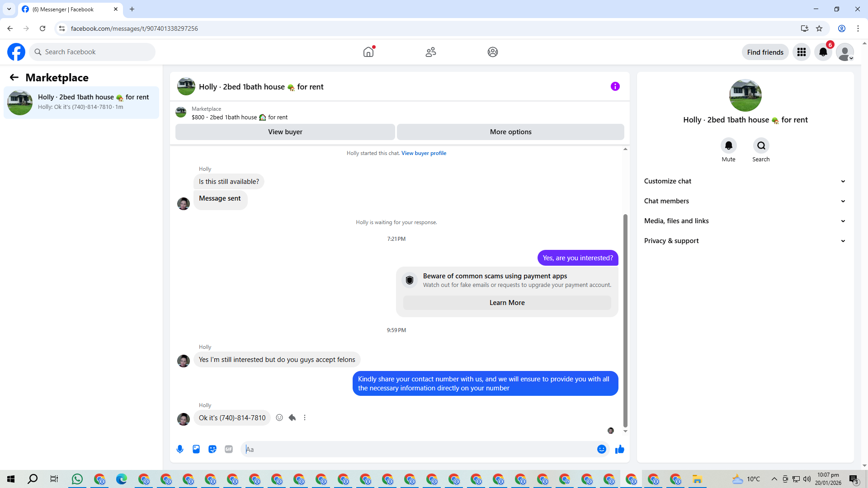Click the Aa message input field
The height and width of the screenshot is (488, 868).
[x=418, y=449]
